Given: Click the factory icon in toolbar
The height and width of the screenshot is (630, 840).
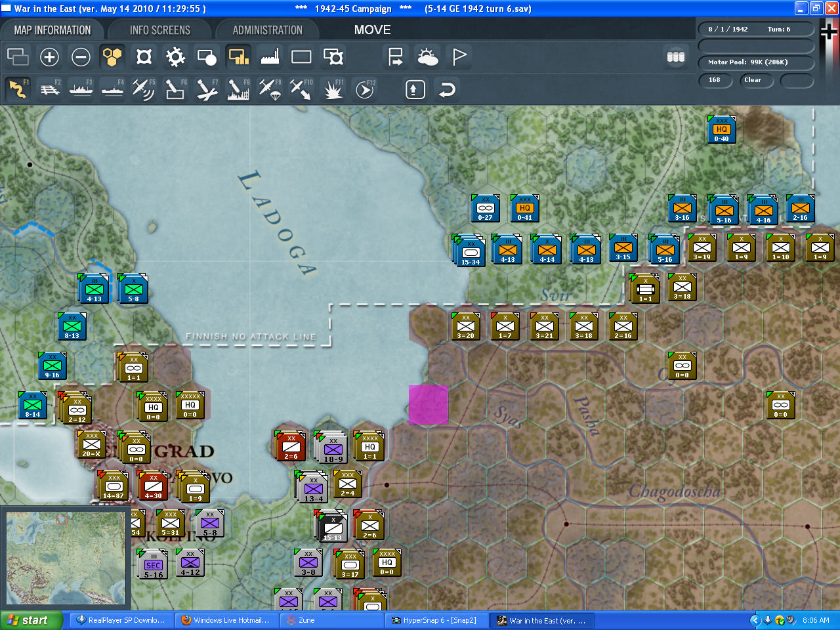Looking at the screenshot, I should tap(270, 57).
